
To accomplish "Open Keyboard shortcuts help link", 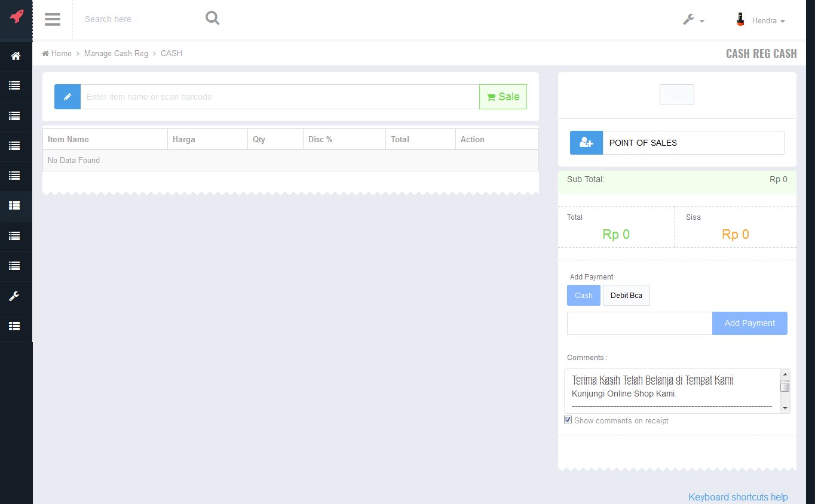I will [x=738, y=497].
